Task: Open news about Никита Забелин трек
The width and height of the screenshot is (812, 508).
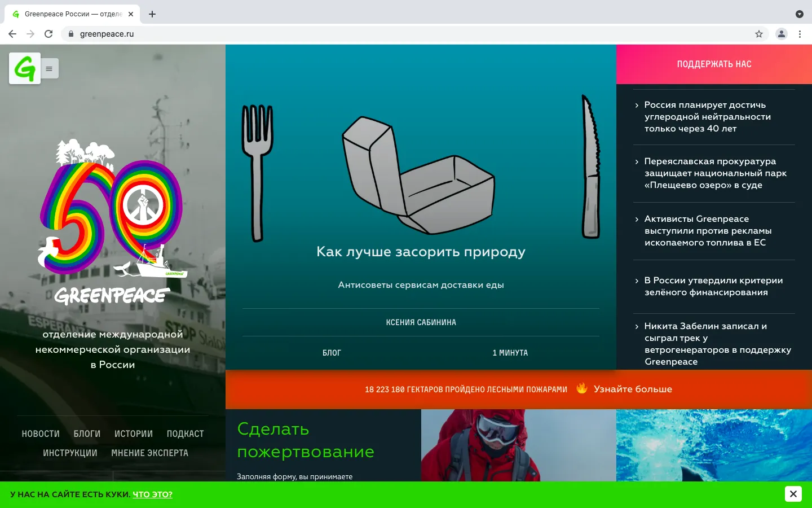Action: tap(718, 344)
